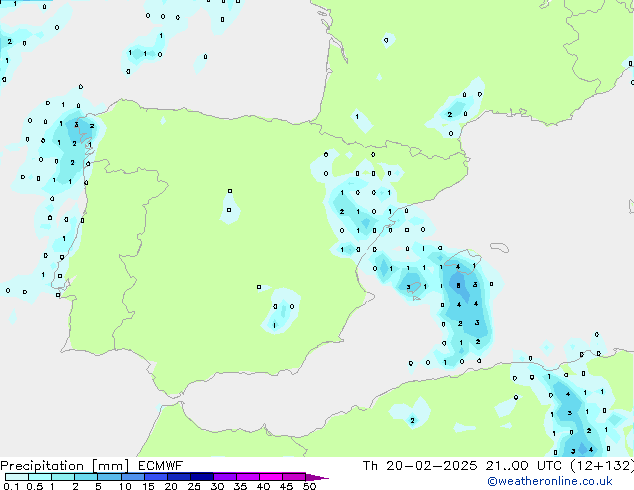
Task: Click the '0.5' legend scale label
Action: pyautogui.click(x=34, y=486)
